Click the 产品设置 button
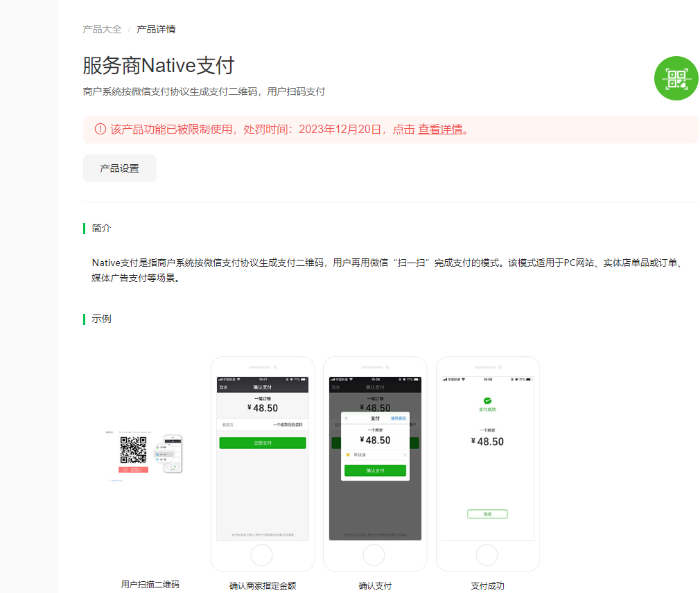This screenshot has width=700, height=593. [120, 168]
